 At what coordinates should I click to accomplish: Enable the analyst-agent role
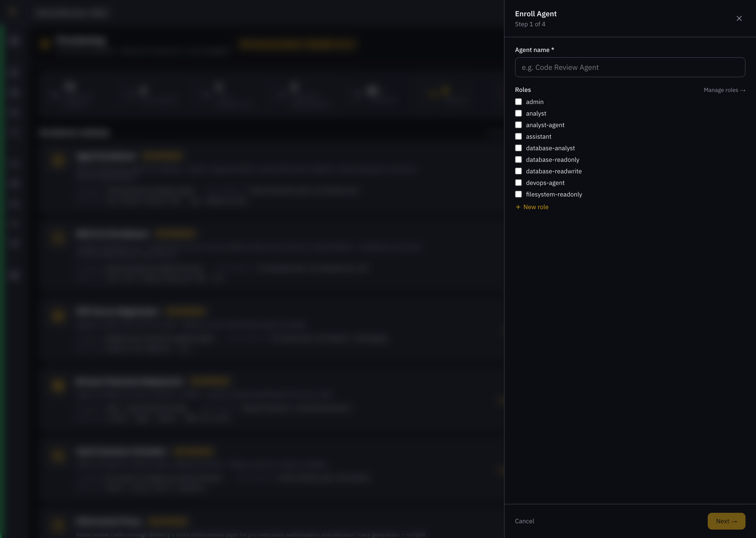point(518,125)
